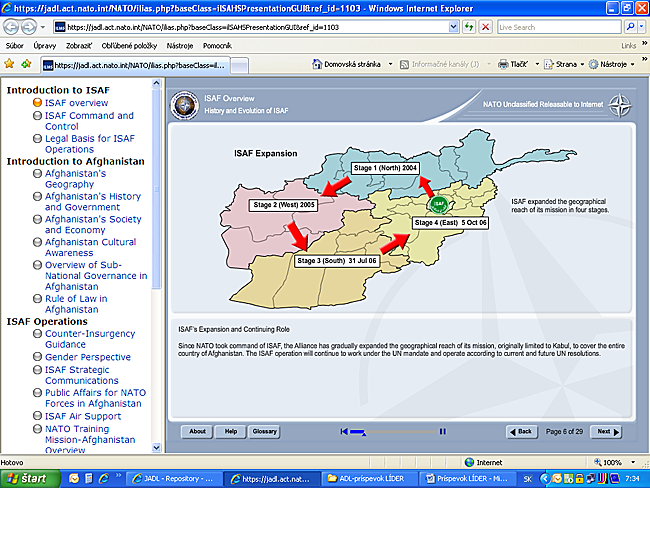Open the Zobraziť menu
Viewport: 650px width, 543px height.
coord(79,45)
